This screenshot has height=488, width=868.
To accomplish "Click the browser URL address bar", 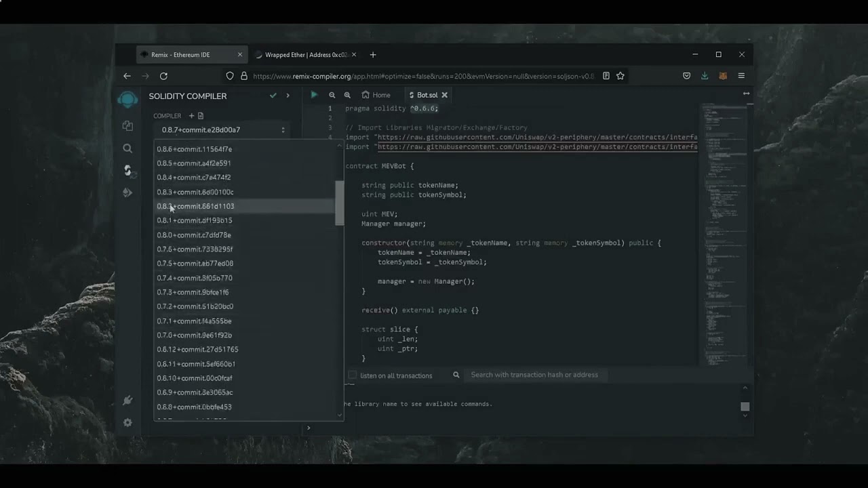I will click(x=424, y=76).
